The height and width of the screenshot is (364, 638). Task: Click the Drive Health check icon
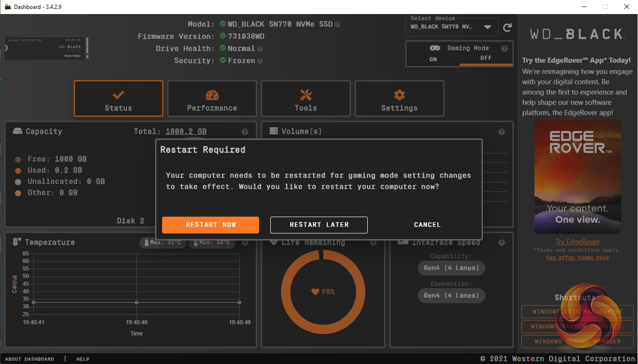[x=223, y=48]
